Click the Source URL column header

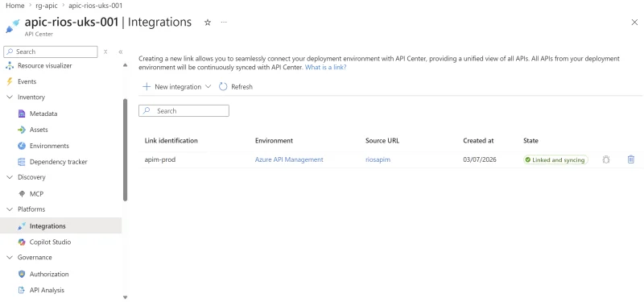(382, 140)
